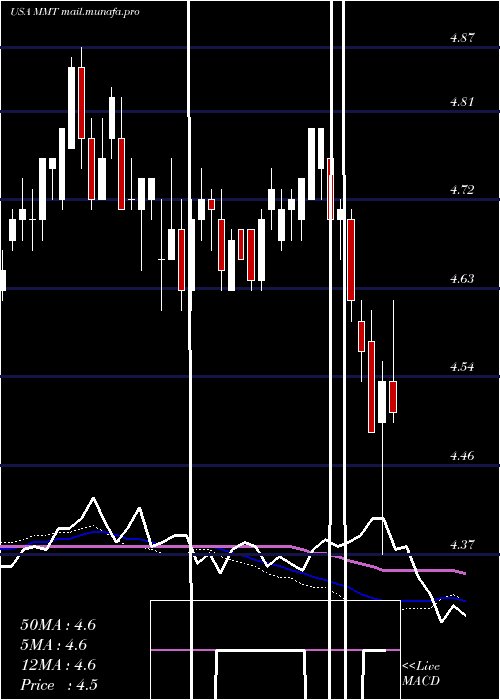Viewport: 500px width, 700px height.
Task: Select the 4.54 price axis label
Action: point(462,367)
